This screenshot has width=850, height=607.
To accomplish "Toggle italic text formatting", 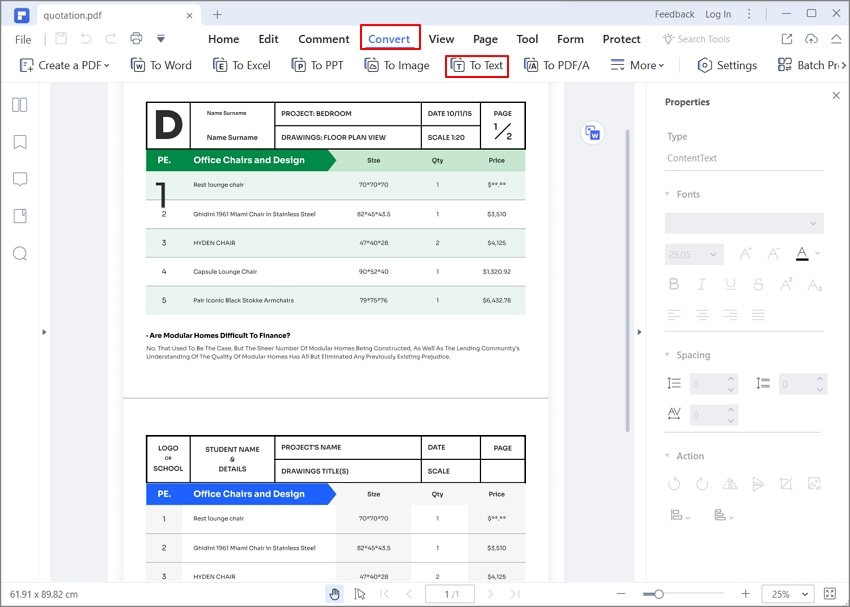I will [x=700, y=284].
